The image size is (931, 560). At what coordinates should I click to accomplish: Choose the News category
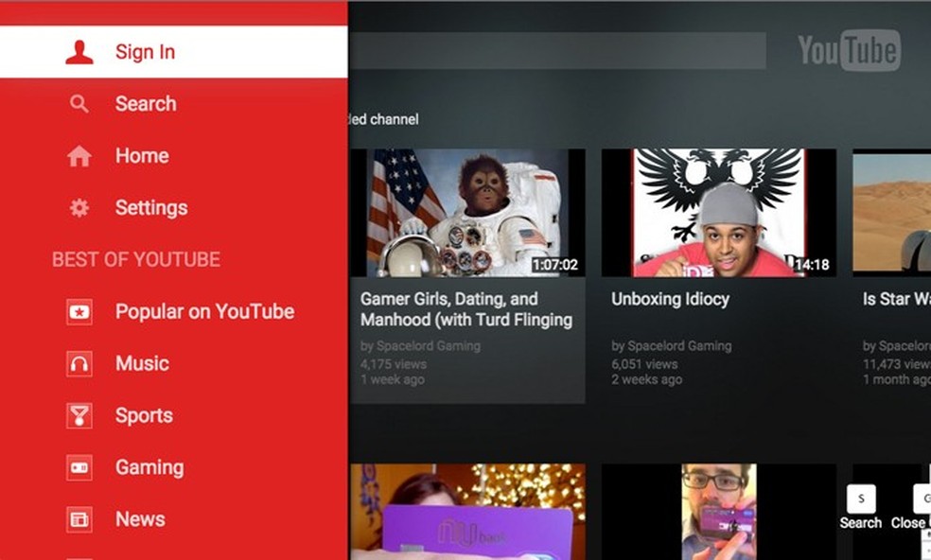(x=174, y=519)
